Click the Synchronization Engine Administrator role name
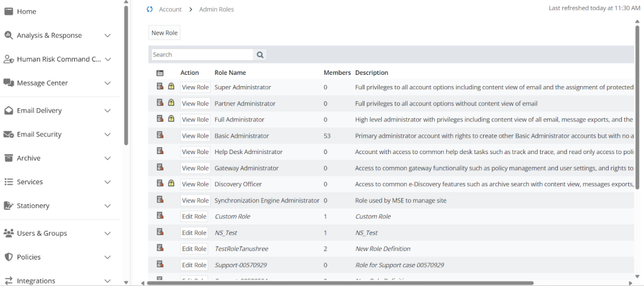644x286 pixels. pos(267,201)
